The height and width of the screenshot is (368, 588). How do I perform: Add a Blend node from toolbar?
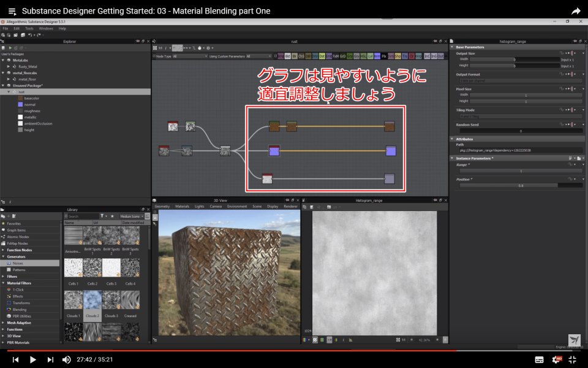[288, 56]
